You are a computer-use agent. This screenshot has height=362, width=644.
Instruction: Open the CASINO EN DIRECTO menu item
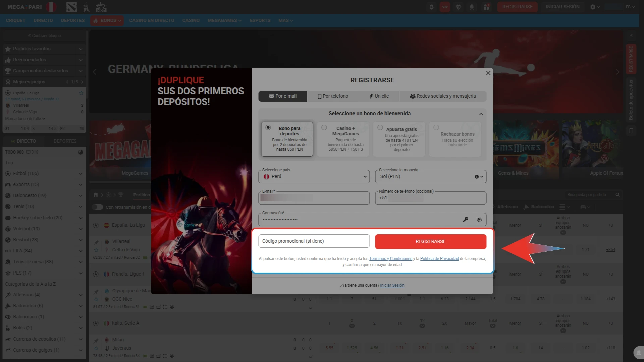(152, 21)
